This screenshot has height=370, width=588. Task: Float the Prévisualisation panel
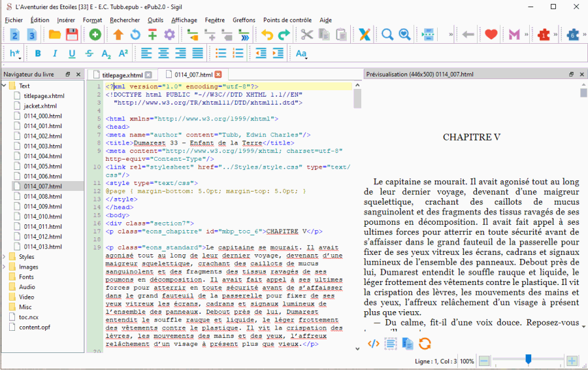[x=571, y=75]
